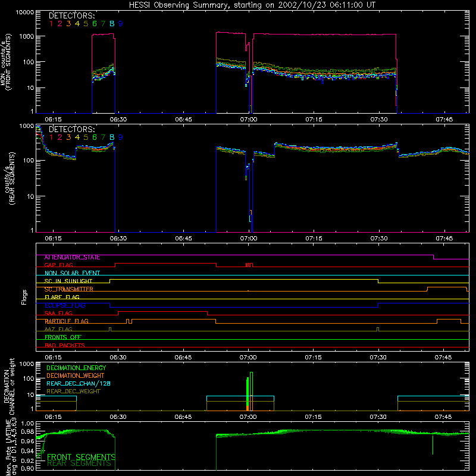The image size is (476, 476).
Task: Click detector 8 in front segments legend
Action: click(112, 24)
